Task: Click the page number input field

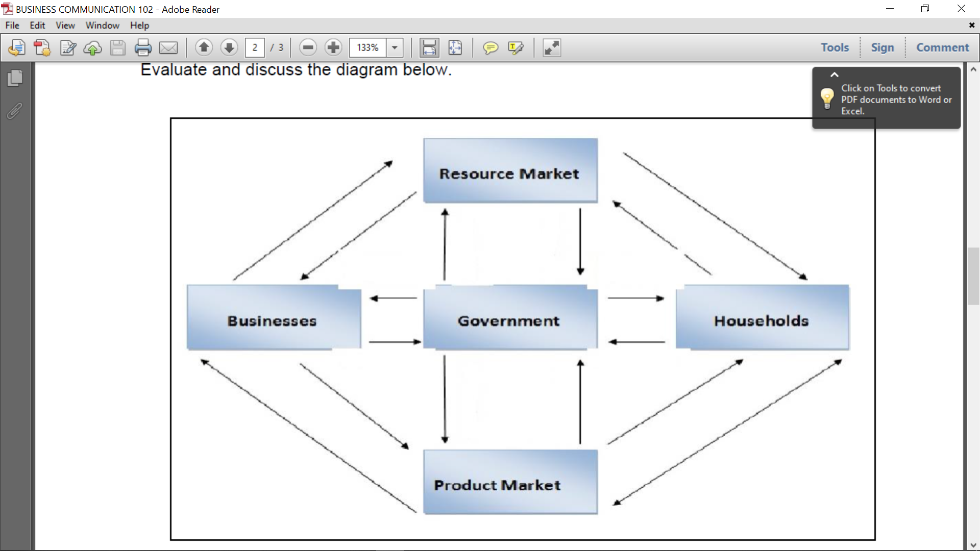Action: coord(255,48)
